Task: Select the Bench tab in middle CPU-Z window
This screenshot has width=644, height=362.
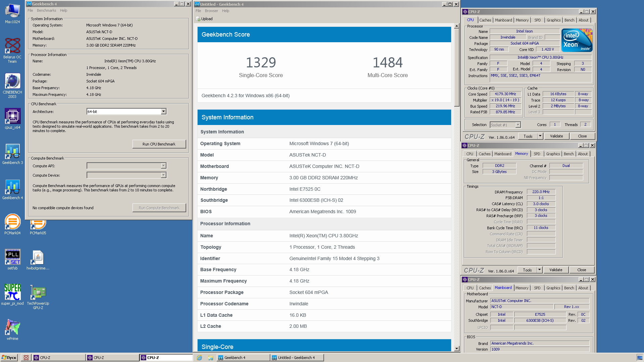Action: (569, 154)
